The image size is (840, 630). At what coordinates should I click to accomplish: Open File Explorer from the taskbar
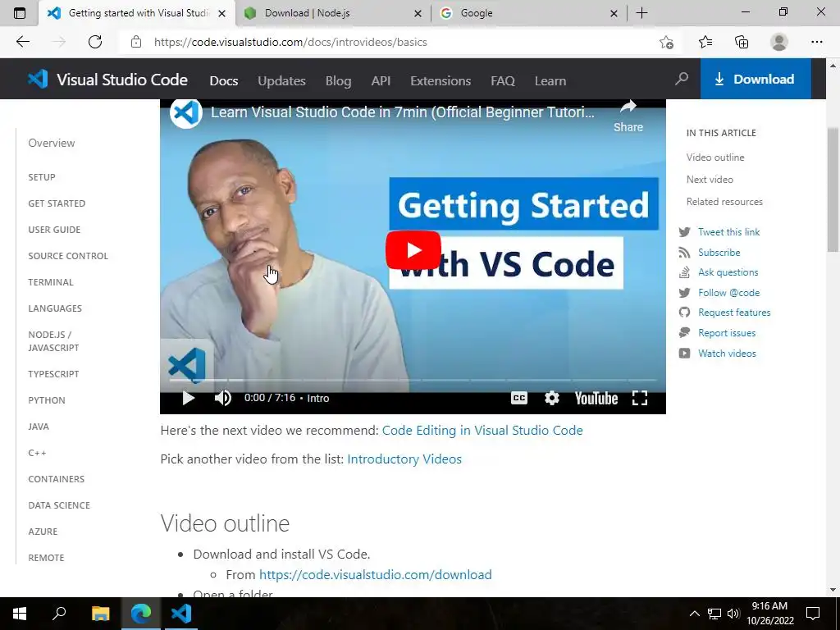(x=100, y=614)
